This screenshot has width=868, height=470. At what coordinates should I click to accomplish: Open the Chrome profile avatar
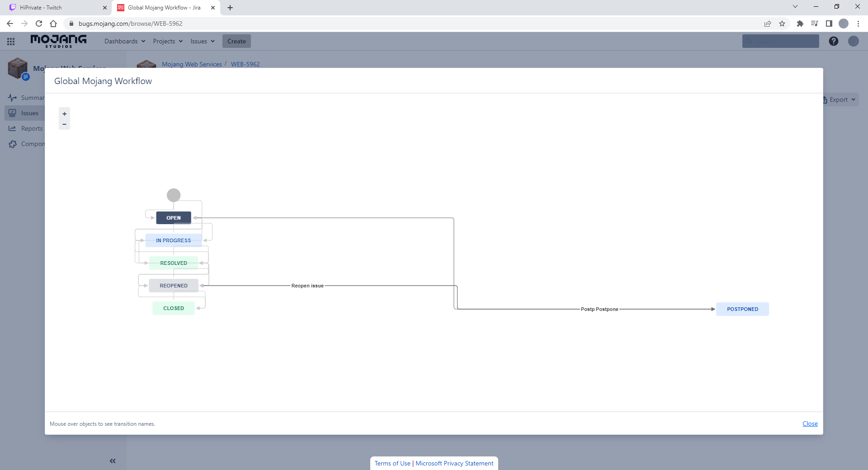pos(844,23)
